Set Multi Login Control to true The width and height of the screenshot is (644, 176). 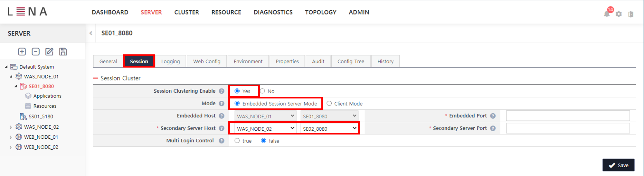237,141
